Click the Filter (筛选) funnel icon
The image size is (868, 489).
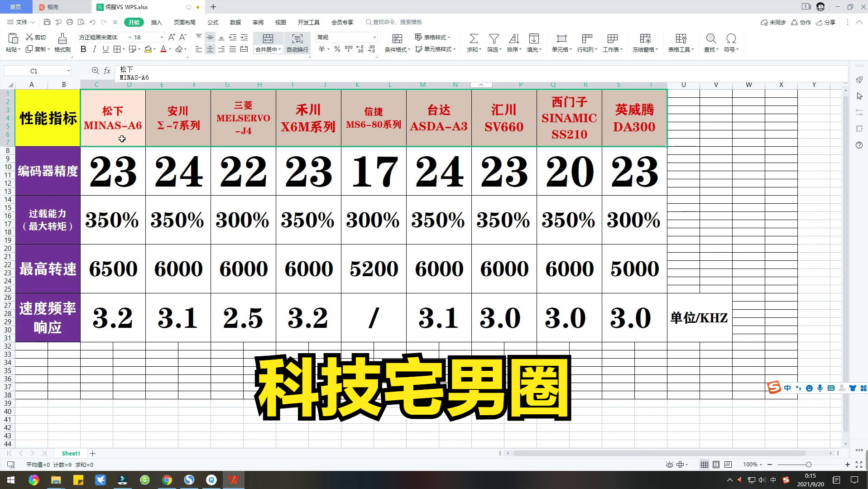coord(494,39)
